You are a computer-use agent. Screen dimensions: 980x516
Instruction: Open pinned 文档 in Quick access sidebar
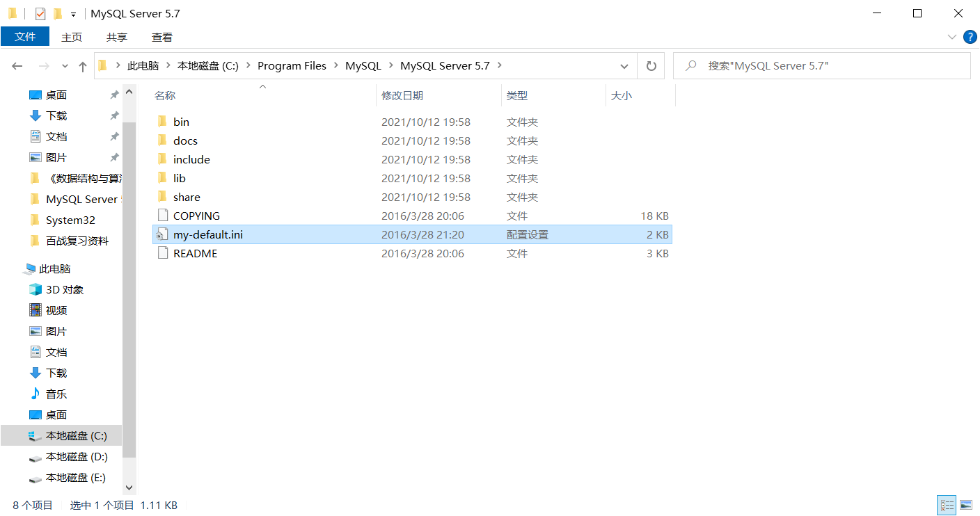click(x=56, y=137)
